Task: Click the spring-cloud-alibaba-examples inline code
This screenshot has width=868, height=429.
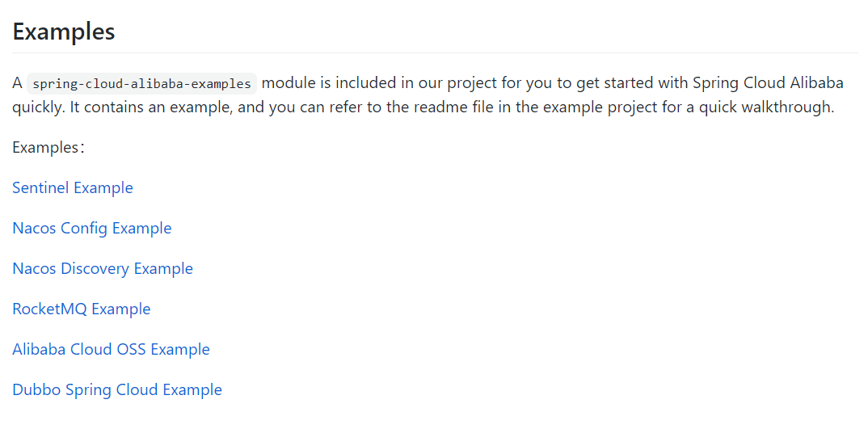Action: 141,84
